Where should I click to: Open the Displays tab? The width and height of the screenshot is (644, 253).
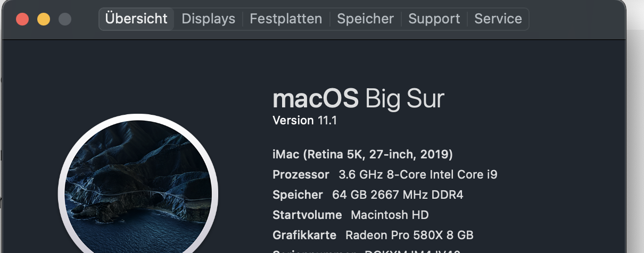pyautogui.click(x=208, y=19)
